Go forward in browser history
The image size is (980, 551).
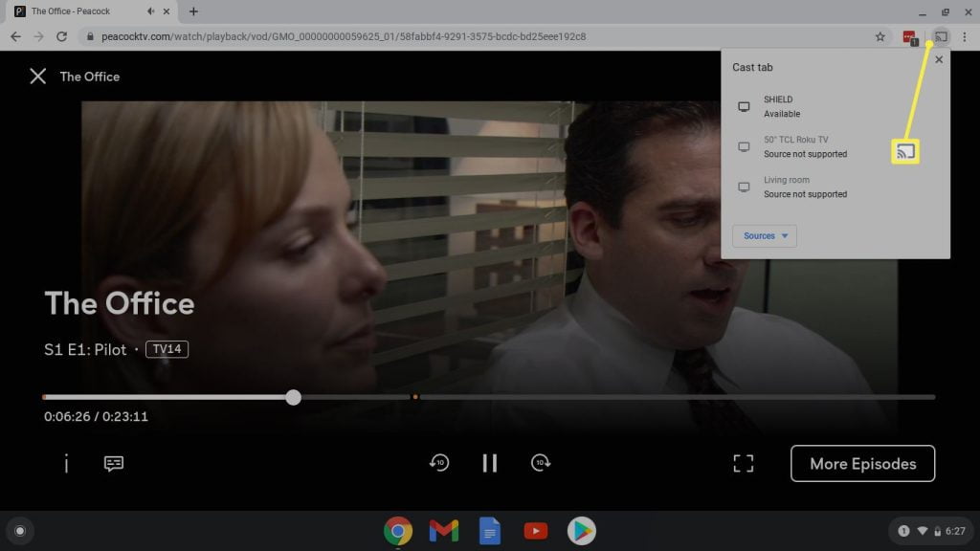click(38, 37)
